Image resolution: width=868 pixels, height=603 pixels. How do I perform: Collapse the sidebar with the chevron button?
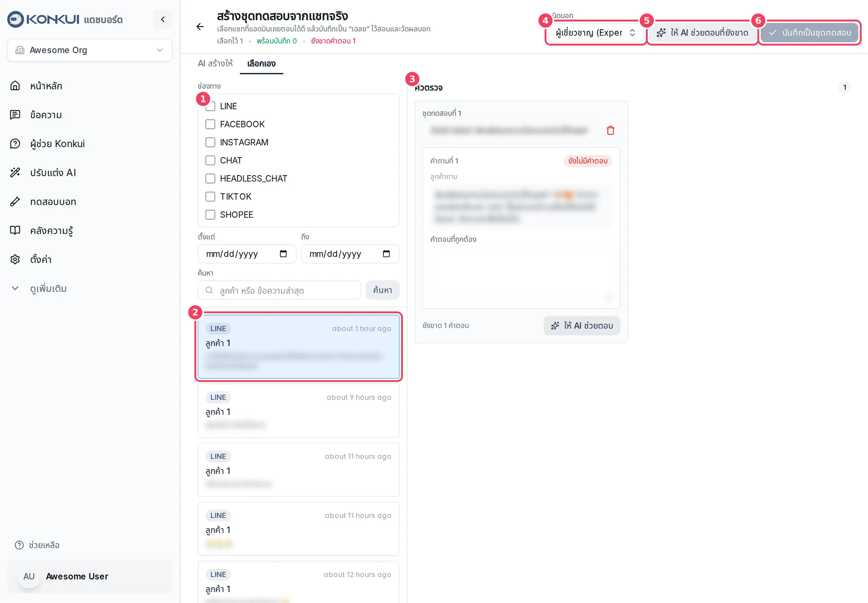point(163,19)
